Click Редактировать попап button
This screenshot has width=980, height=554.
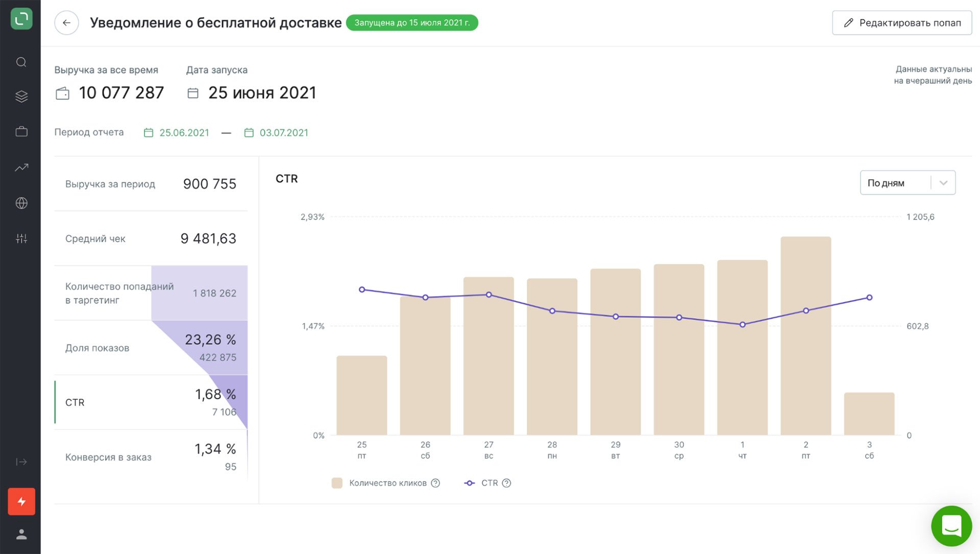pos(902,22)
